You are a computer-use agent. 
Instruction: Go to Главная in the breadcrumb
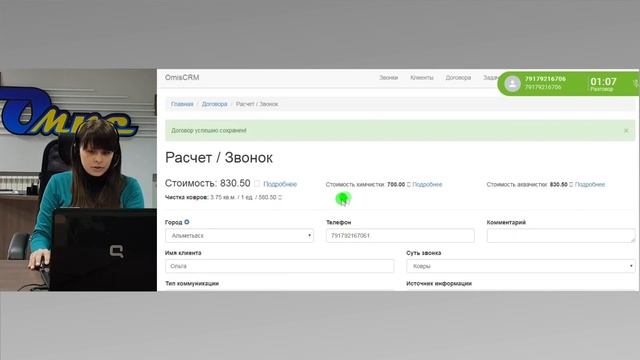coord(182,104)
